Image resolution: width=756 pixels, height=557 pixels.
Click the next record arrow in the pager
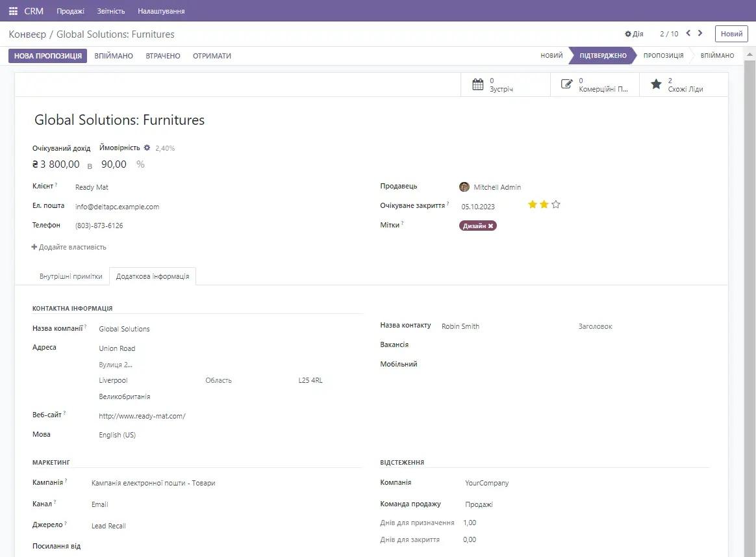(x=699, y=32)
